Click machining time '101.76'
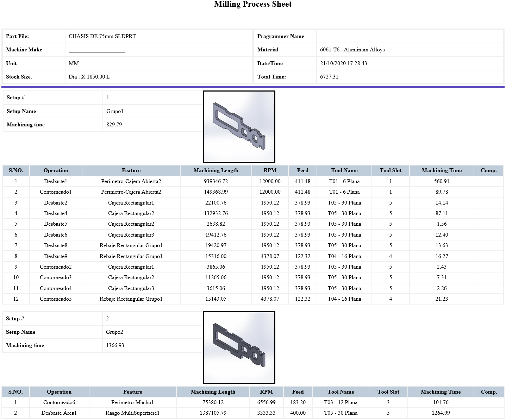 coord(441,402)
